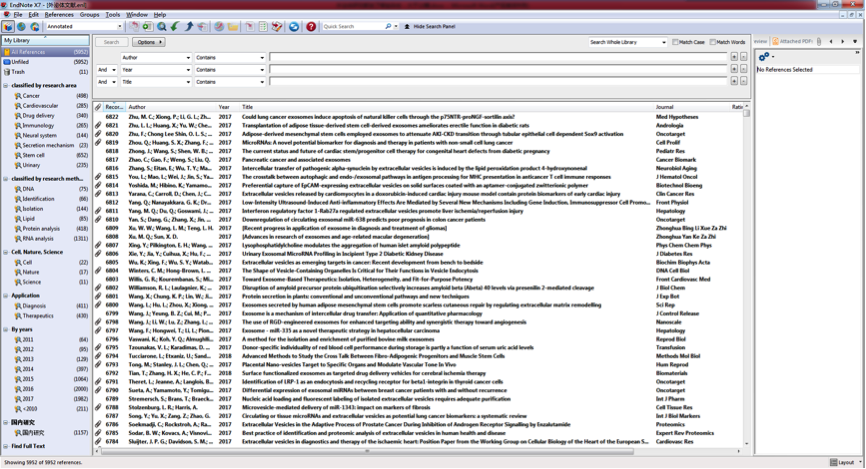Viewport: 866px width, 469px height.
Task: Open the Groups menu
Action: point(89,15)
